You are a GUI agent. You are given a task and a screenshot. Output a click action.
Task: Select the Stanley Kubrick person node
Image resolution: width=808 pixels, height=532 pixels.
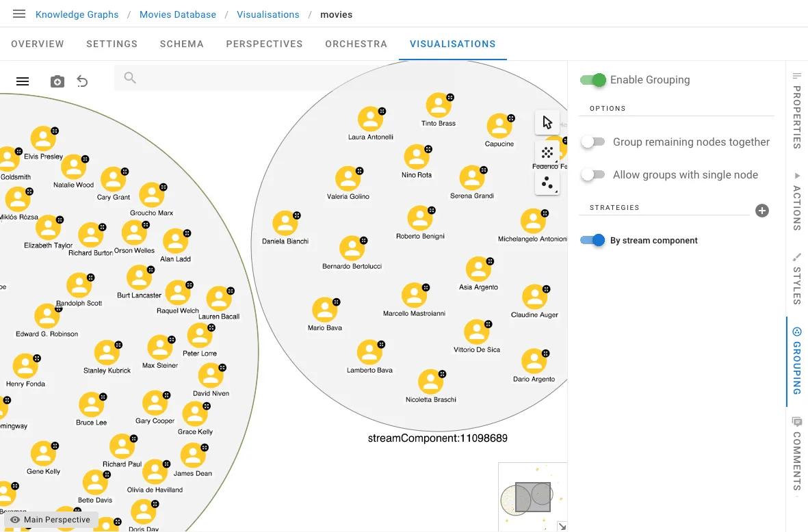(x=107, y=353)
